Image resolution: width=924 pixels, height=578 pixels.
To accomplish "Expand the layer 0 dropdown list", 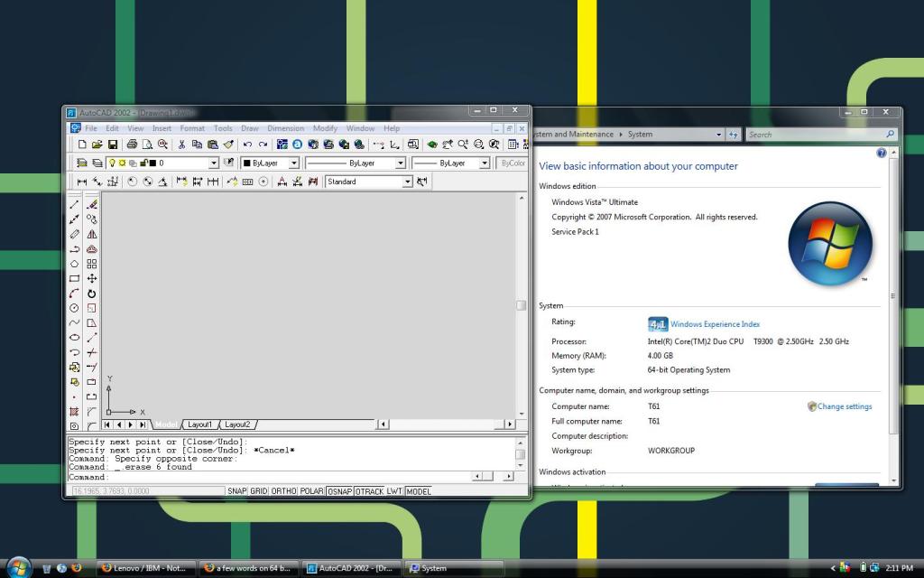I will point(213,163).
